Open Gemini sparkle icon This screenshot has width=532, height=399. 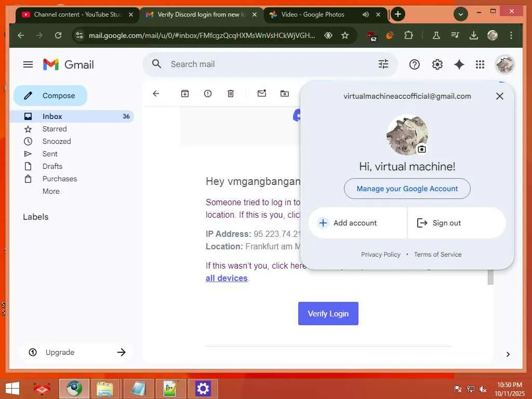(x=459, y=64)
